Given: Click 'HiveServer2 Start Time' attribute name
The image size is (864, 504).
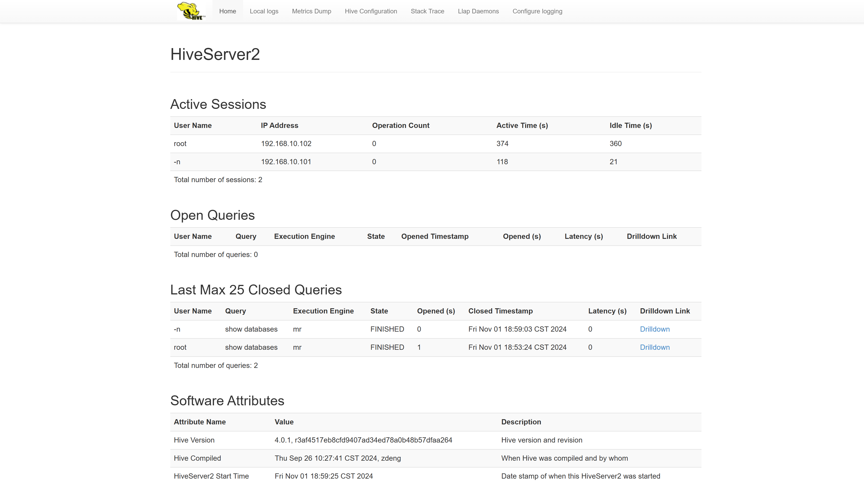Looking at the screenshot, I should pos(211,476).
